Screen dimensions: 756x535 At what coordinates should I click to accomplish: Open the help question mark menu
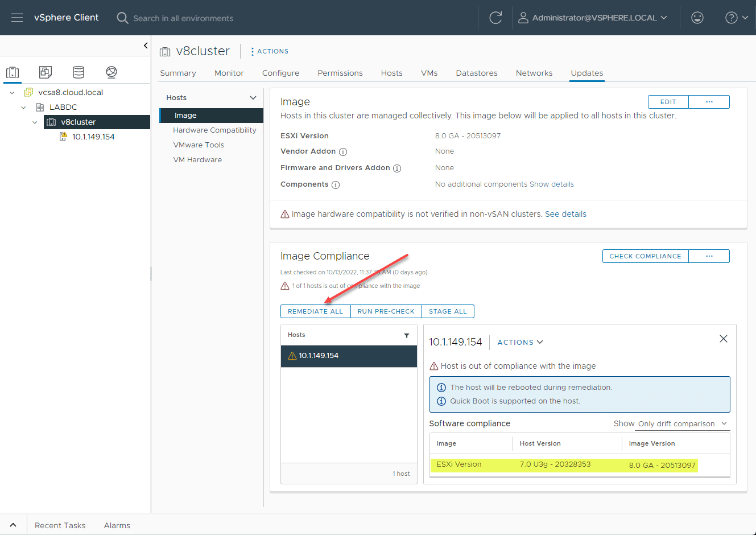click(732, 18)
